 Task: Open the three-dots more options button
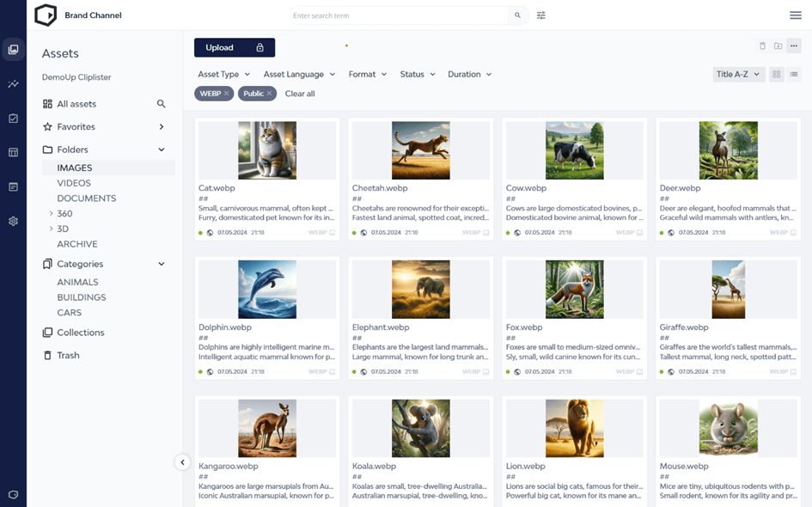click(x=794, y=46)
